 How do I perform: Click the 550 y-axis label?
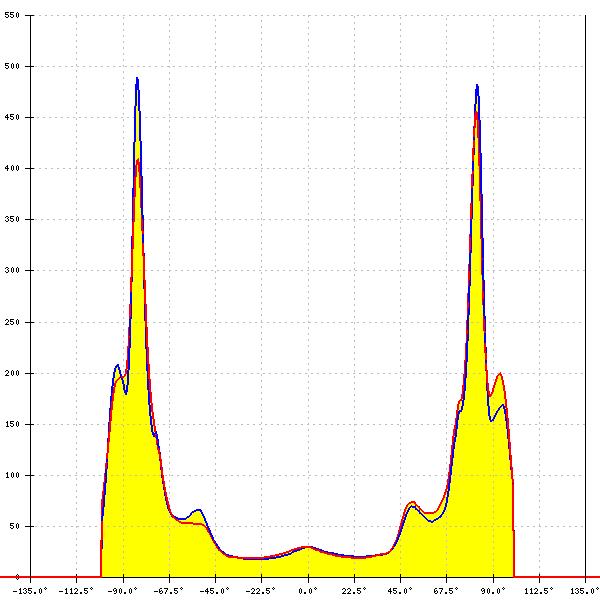point(12,16)
